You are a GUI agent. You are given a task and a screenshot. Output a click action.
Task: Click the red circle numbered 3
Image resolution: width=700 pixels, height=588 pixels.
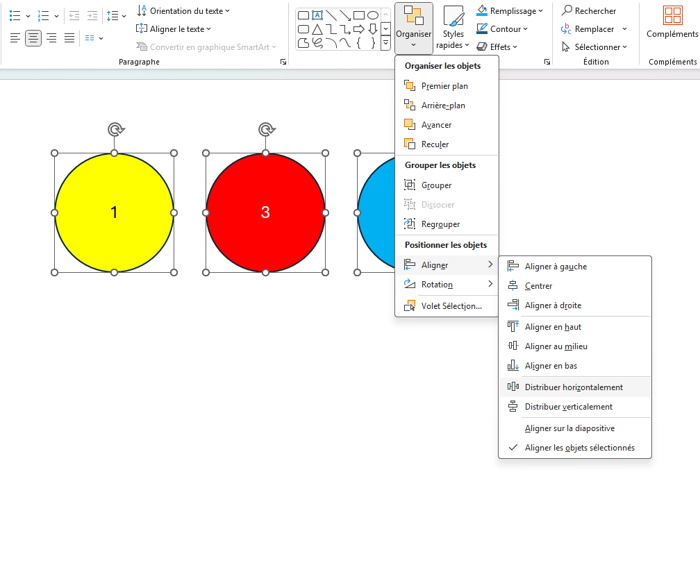coord(265,213)
